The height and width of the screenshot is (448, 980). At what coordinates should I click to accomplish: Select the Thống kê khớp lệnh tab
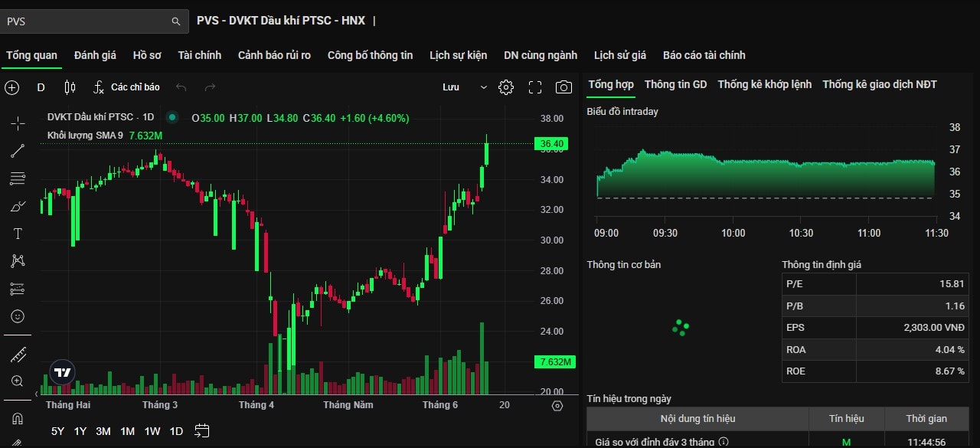(764, 84)
